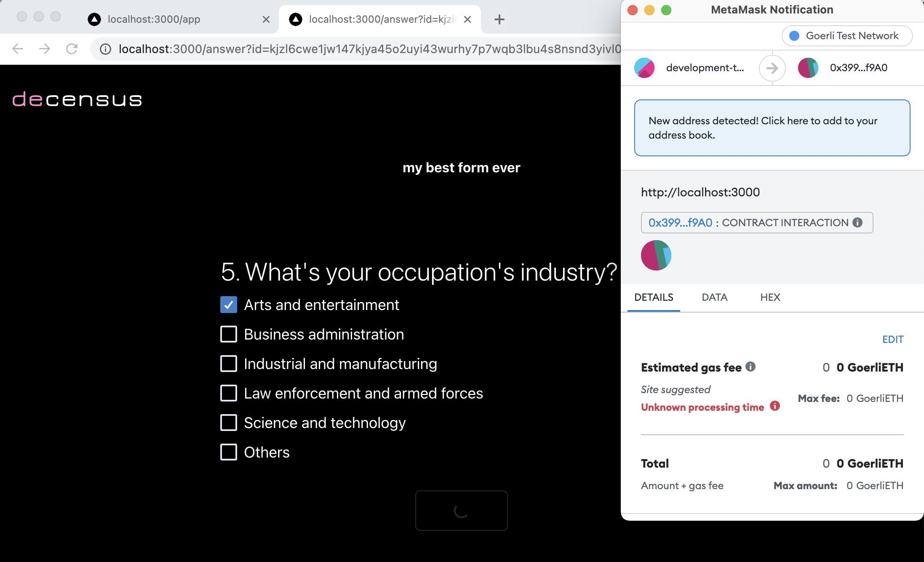Switch to the DATA tab in MetaMask
This screenshot has height=562, width=924.
click(714, 297)
